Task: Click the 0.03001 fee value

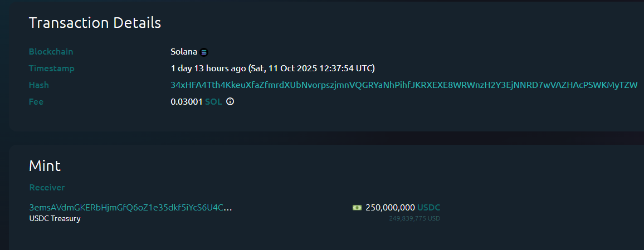Action: [x=186, y=102]
